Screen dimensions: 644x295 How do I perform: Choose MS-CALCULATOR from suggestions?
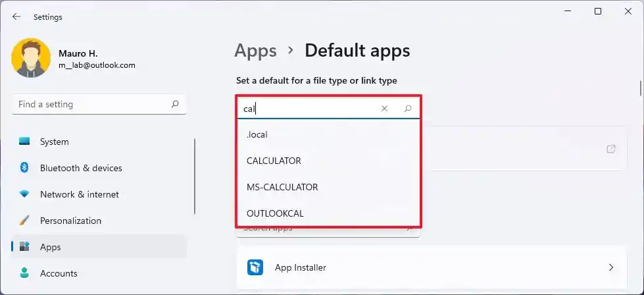point(328,188)
